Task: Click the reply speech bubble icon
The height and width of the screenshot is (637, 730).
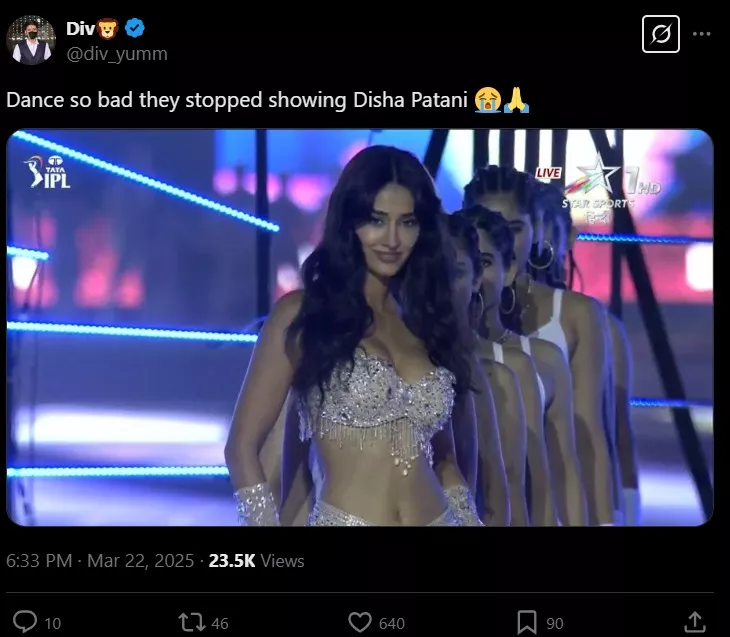Action: tap(26, 622)
